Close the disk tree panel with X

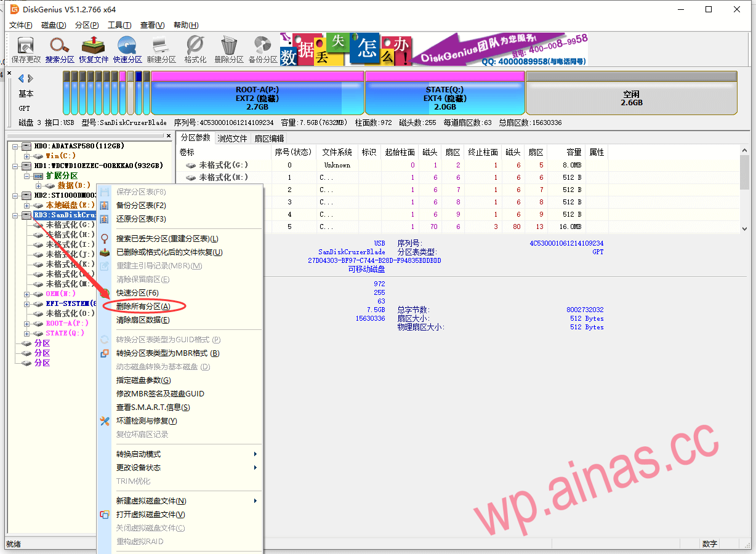(x=169, y=135)
